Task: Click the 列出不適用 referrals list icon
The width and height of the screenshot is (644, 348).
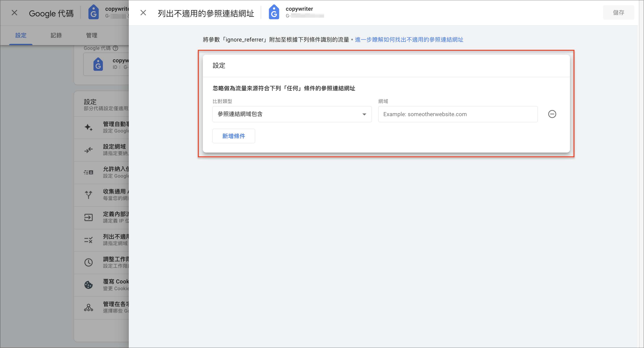Action: tap(89, 240)
